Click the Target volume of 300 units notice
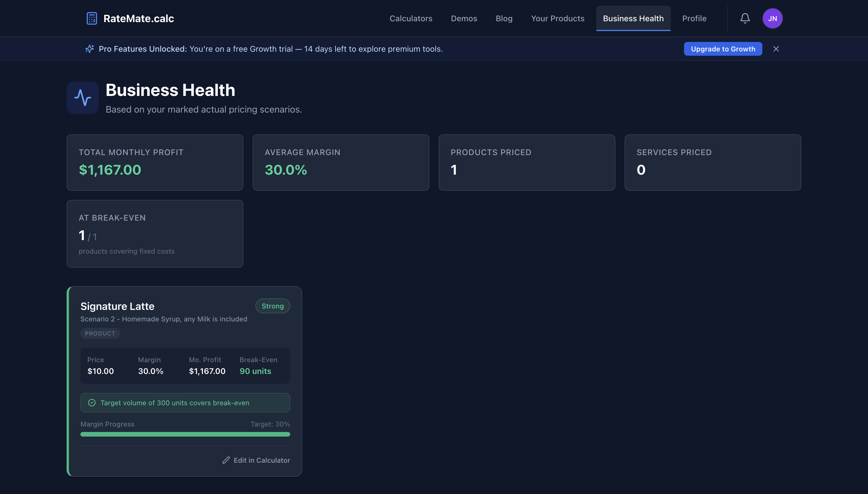The image size is (868, 494). click(185, 403)
